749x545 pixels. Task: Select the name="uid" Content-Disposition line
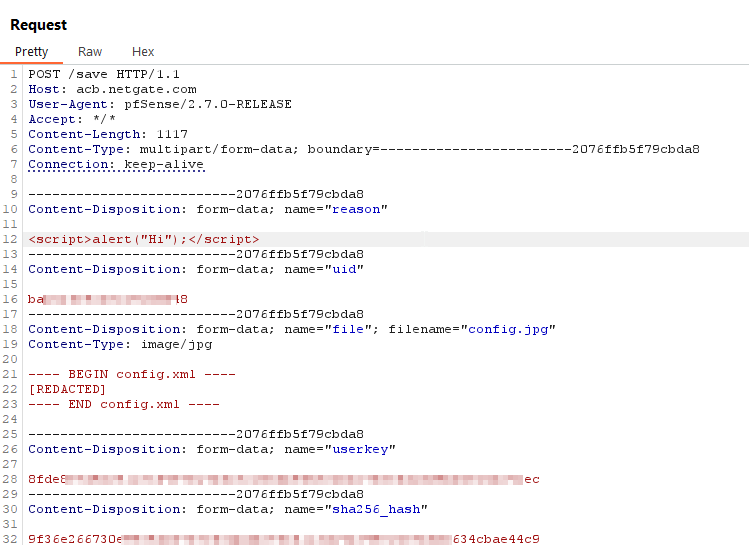click(x=196, y=269)
